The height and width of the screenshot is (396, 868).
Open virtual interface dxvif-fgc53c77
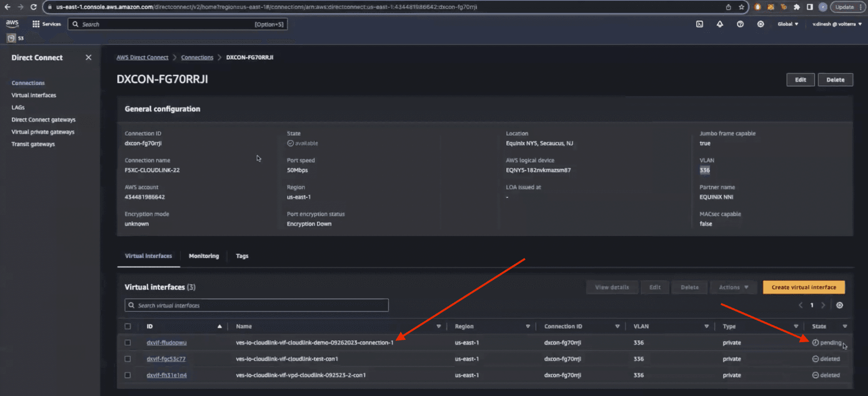(x=166, y=359)
